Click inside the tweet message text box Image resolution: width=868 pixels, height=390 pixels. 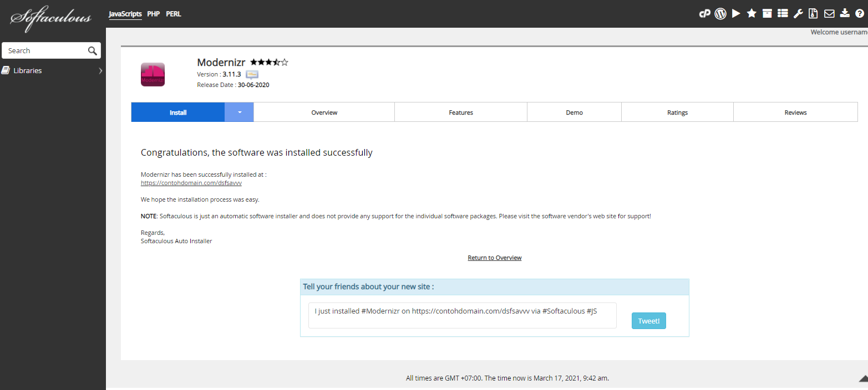pos(462,316)
